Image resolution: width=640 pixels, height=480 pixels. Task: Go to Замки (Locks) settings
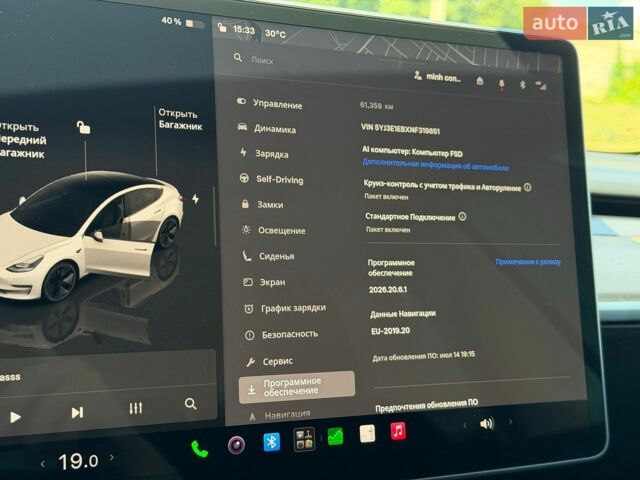click(262, 204)
